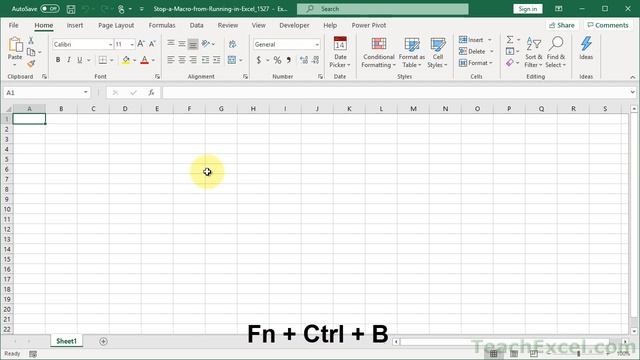Click the AutoSum sigma icon
This screenshot has width=640, height=360.
[510, 40]
